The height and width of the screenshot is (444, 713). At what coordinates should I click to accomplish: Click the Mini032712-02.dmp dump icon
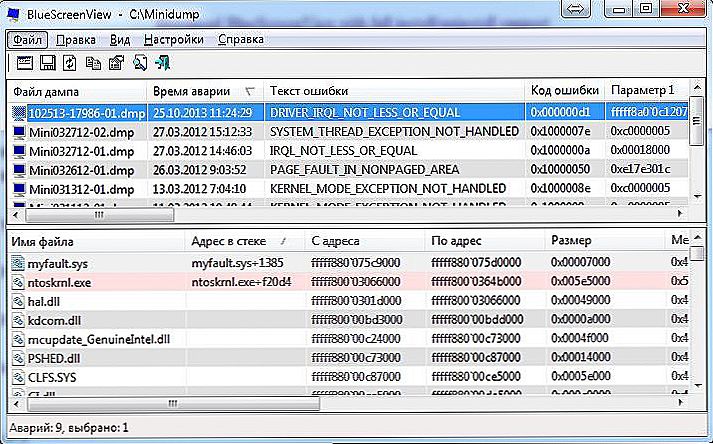point(19,132)
